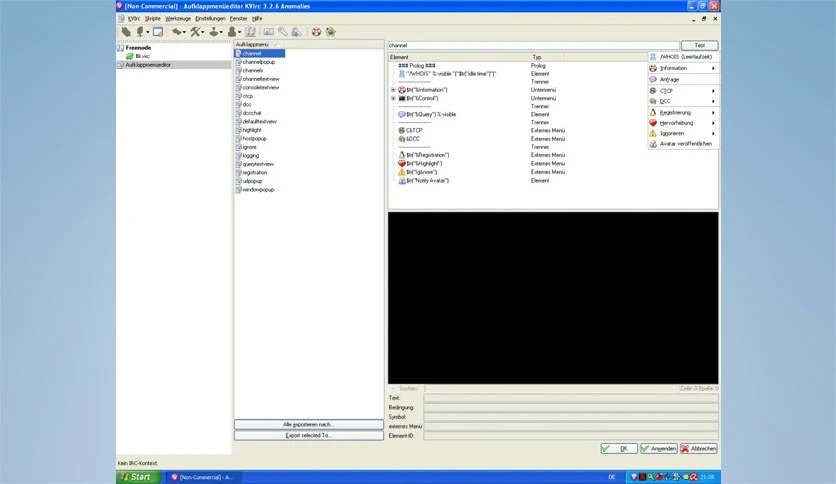Viewport: 836px width, 484px height.
Task: Click the lifebuoy icon of $tr("&Information")
Action: 402,90
